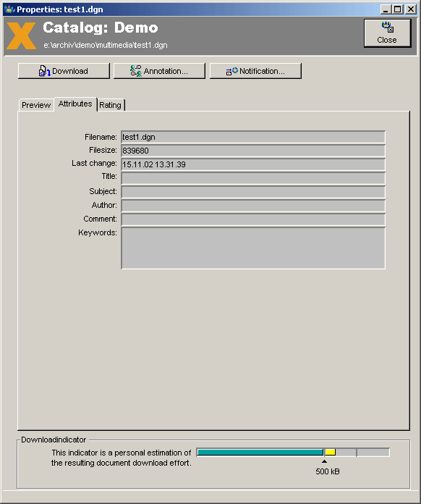Click the Last change date field
421x504 pixels.
[253, 164]
